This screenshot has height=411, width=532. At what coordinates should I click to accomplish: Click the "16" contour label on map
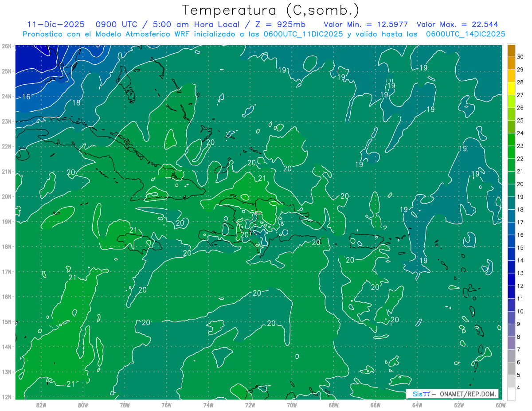(x=26, y=97)
